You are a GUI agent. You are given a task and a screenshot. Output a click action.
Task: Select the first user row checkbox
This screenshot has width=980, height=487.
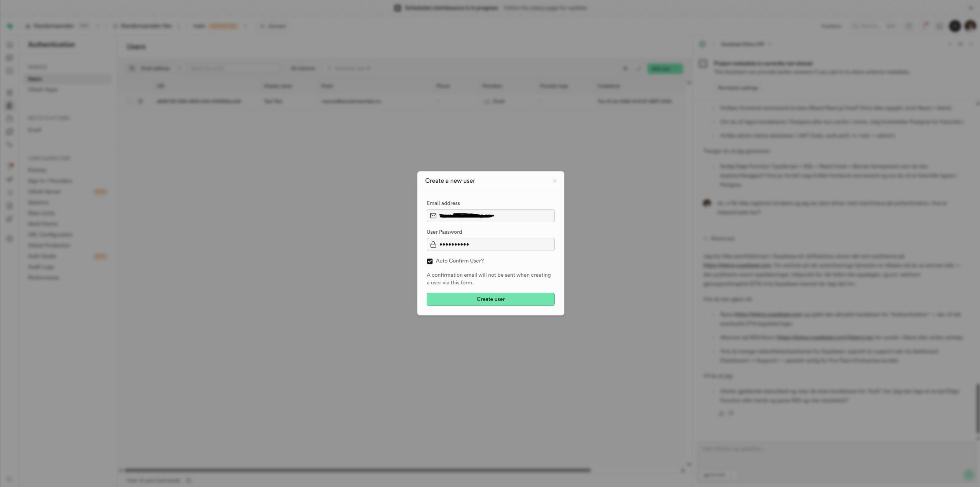[130, 101]
